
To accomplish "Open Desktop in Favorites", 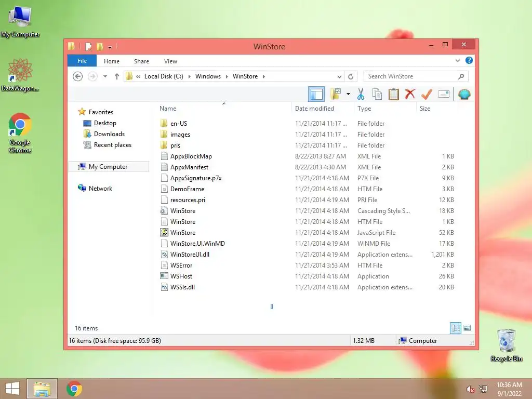I will tap(105, 123).
